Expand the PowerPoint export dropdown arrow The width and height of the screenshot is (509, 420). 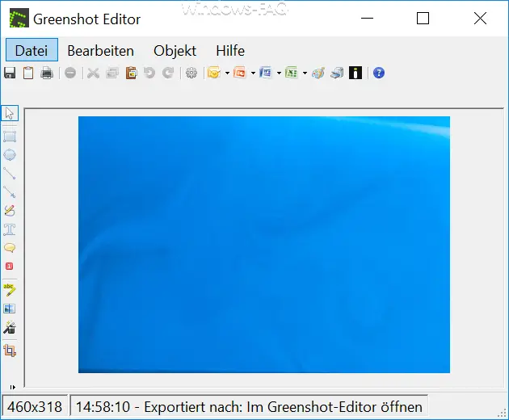pos(253,73)
